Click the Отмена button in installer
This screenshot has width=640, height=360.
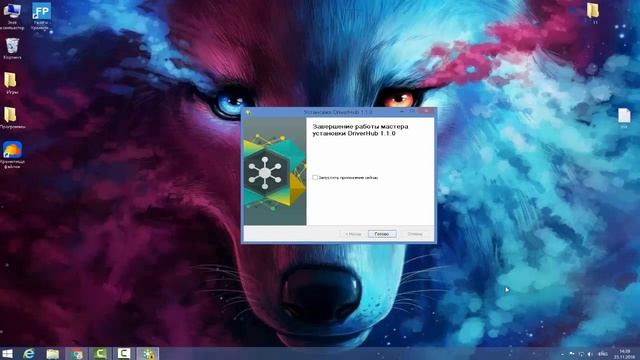(x=415, y=234)
